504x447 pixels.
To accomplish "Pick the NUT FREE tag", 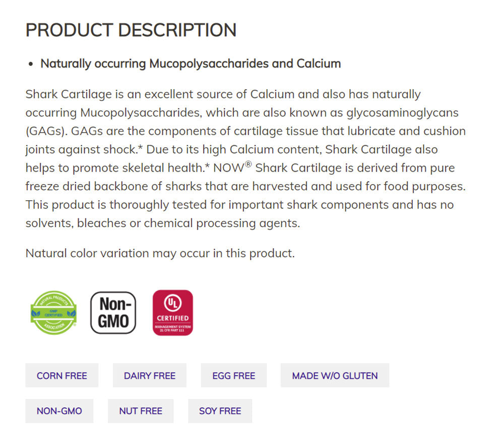I will click(x=141, y=411).
